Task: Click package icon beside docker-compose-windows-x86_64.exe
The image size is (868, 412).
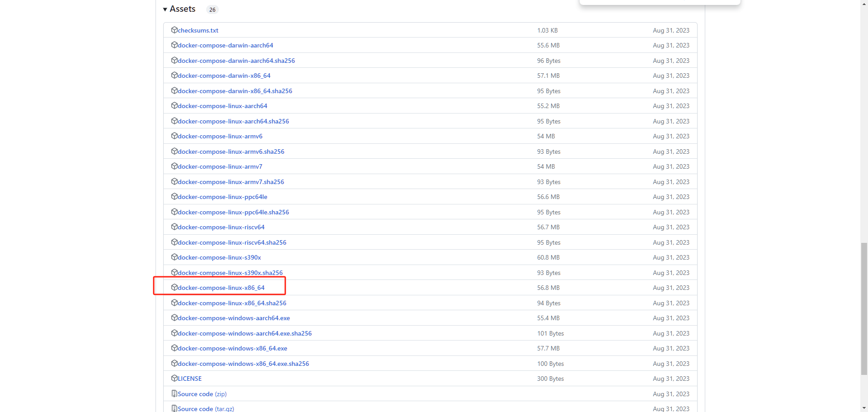Action: [174, 348]
